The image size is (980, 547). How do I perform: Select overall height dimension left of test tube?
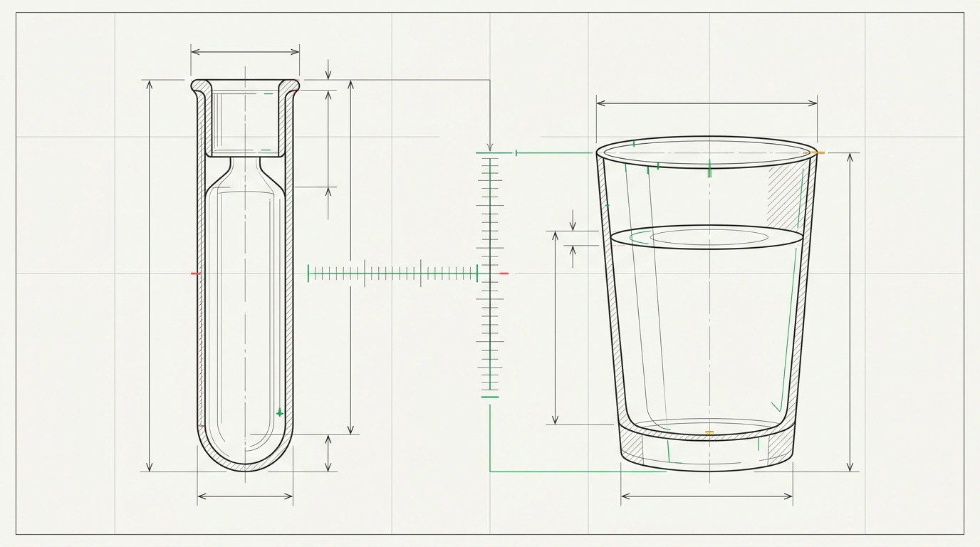coord(149,276)
